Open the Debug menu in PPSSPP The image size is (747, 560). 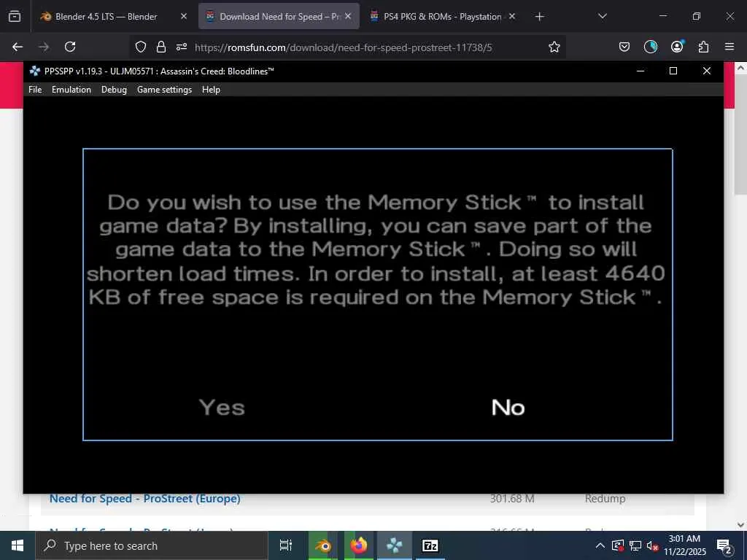[114, 90]
